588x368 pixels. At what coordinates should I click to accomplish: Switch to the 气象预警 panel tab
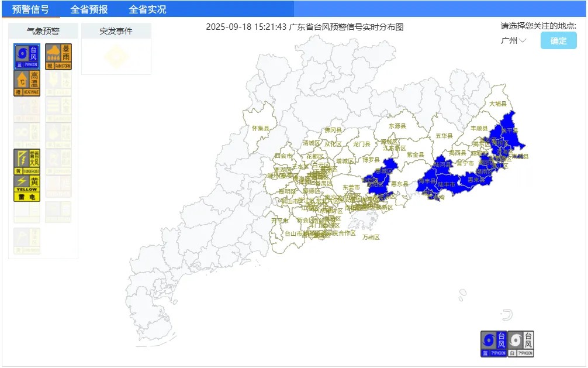[x=43, y=31]
